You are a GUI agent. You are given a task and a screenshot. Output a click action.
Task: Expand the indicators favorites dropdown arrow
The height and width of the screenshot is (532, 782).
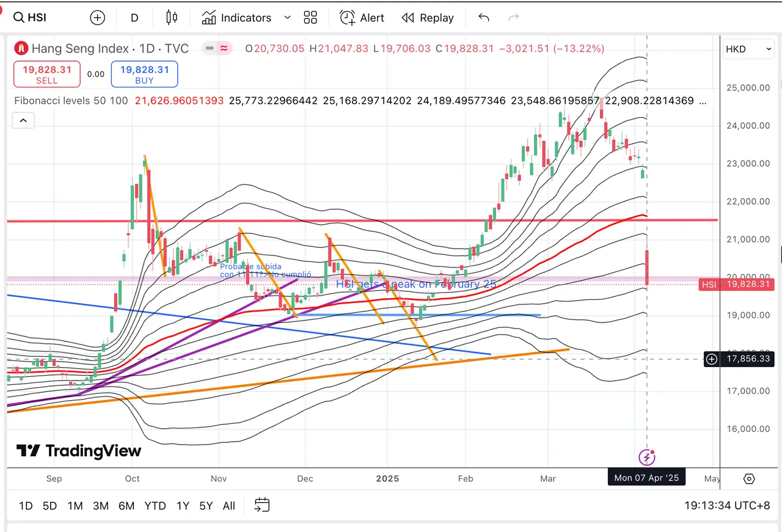pyautogui.click(x=287, y=18)
